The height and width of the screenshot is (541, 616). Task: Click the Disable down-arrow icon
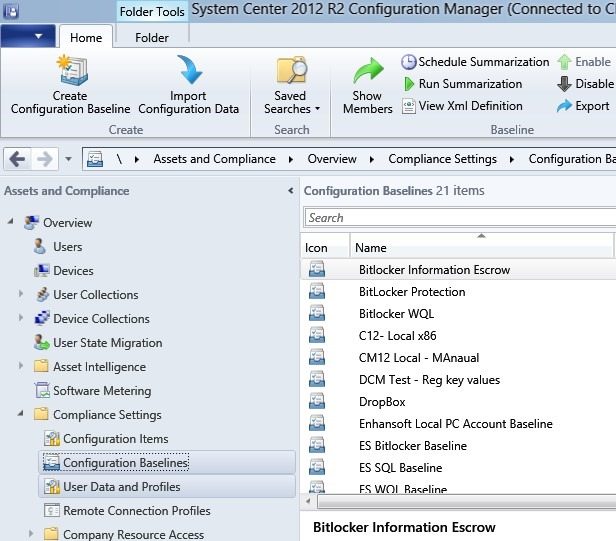coord(564,84)
